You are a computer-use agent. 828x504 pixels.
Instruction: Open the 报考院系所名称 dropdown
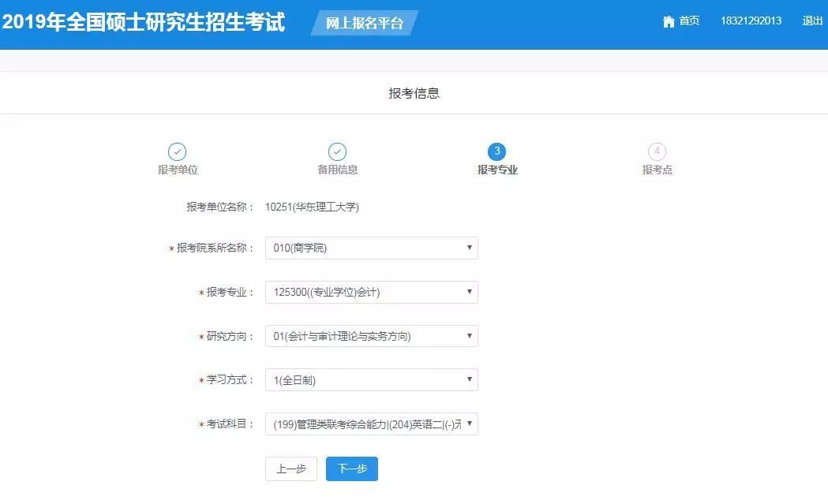tap(371, 248)
